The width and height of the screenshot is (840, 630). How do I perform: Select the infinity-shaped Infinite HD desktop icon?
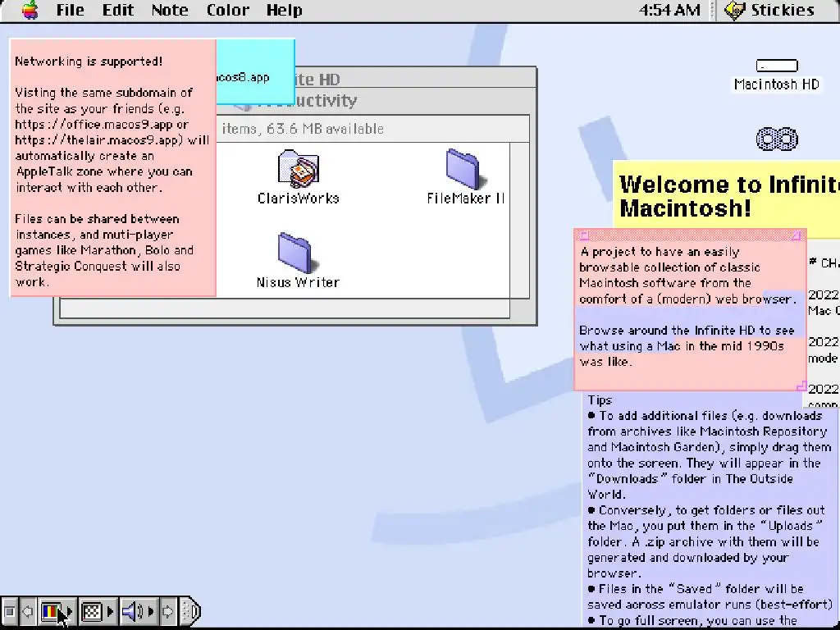coord(777,139)
